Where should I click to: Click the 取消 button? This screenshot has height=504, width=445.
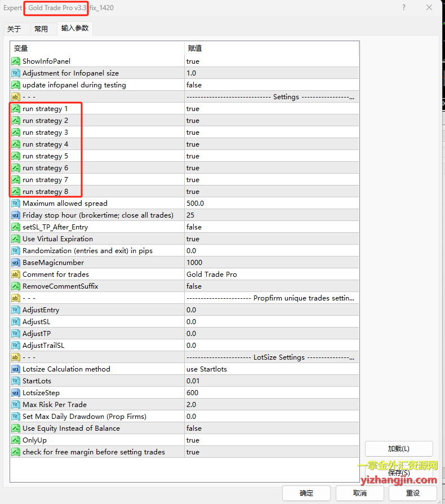359,493
